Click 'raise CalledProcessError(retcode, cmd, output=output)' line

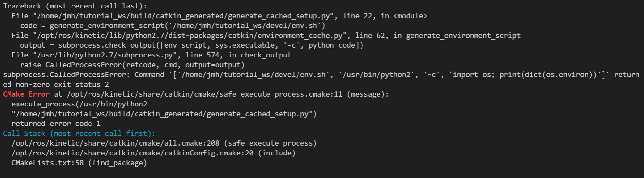pos(132,65)
